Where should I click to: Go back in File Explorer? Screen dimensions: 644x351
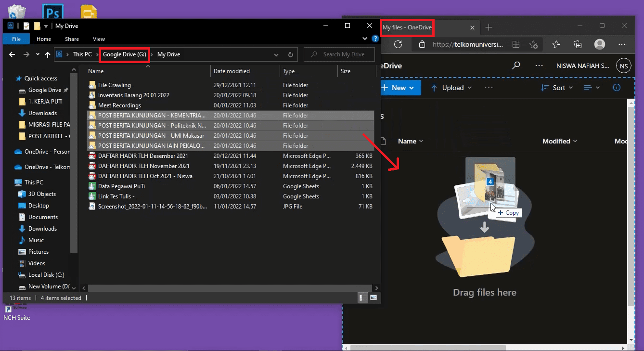(13, 54)
